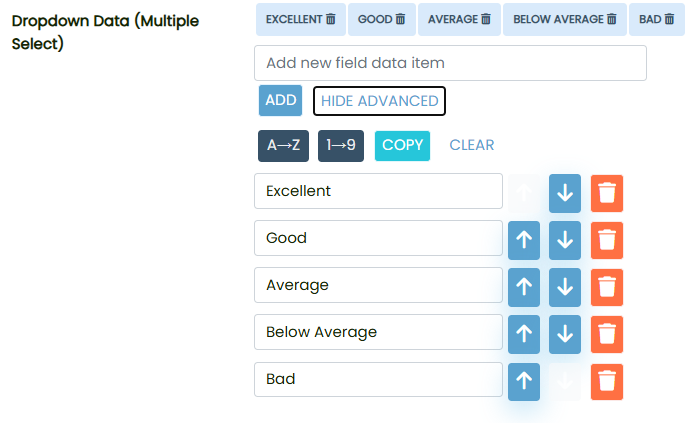Screen dimensions: 690x423
Task: Move the Below Average row down
Action: coord(565,334)
